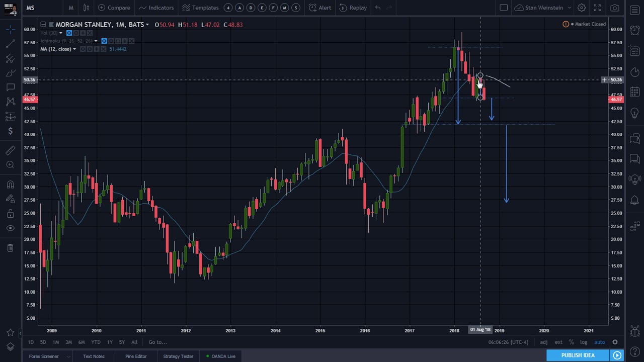Open the Forex Screener tab
Screen dimensions: 644x362
point(44,356)
